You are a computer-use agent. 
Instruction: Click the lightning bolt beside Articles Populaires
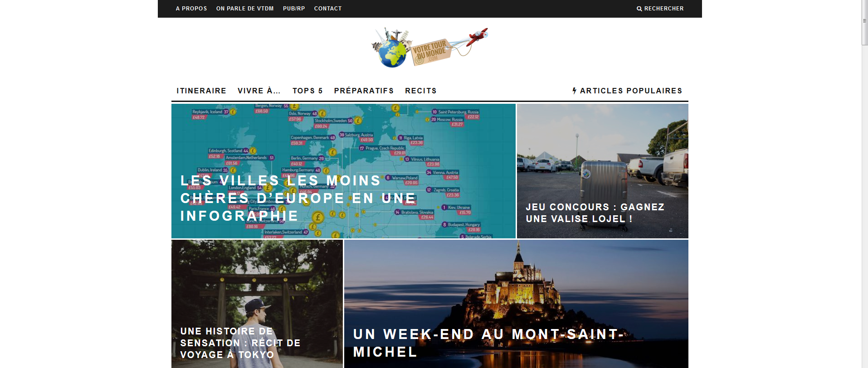(574, 91)
